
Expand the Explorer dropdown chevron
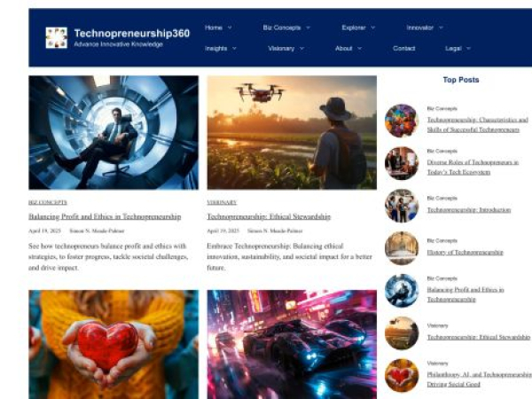click(373, 27)
